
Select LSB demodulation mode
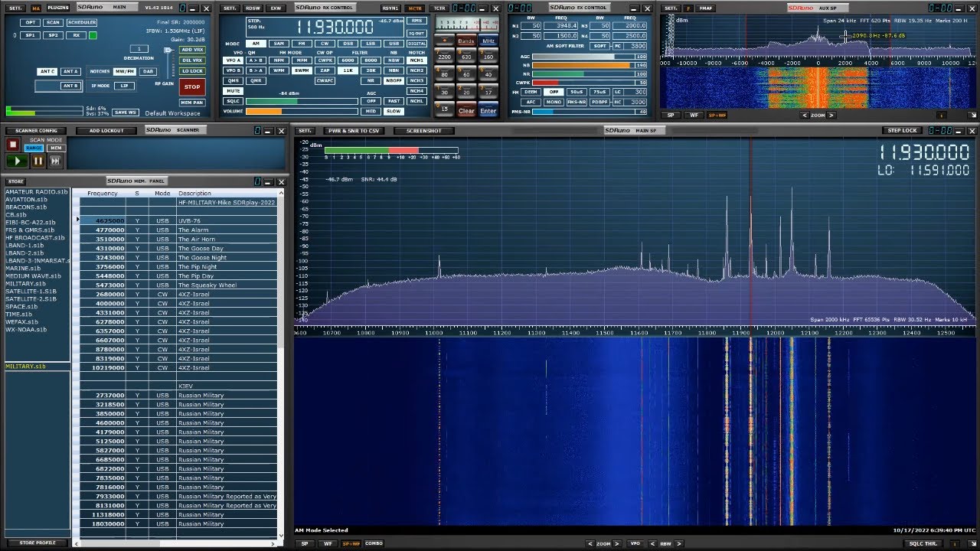(371, 44)
